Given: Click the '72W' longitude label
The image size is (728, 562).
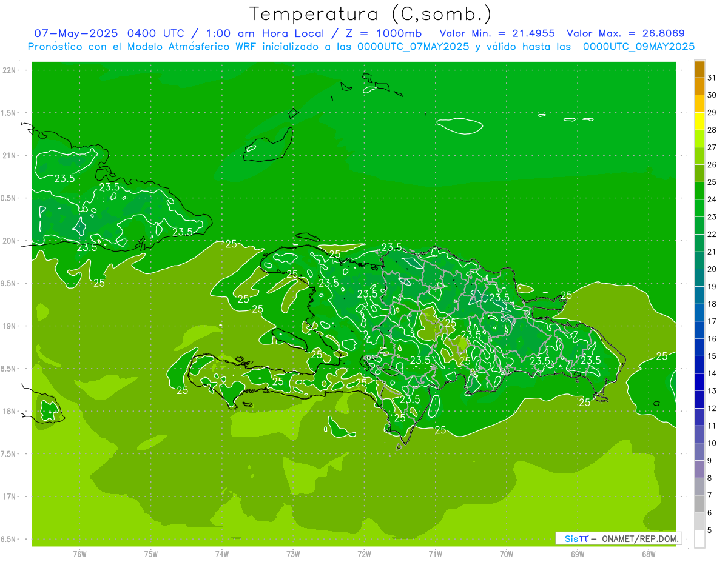Looking at the screenshot, I should click(364, 554).
